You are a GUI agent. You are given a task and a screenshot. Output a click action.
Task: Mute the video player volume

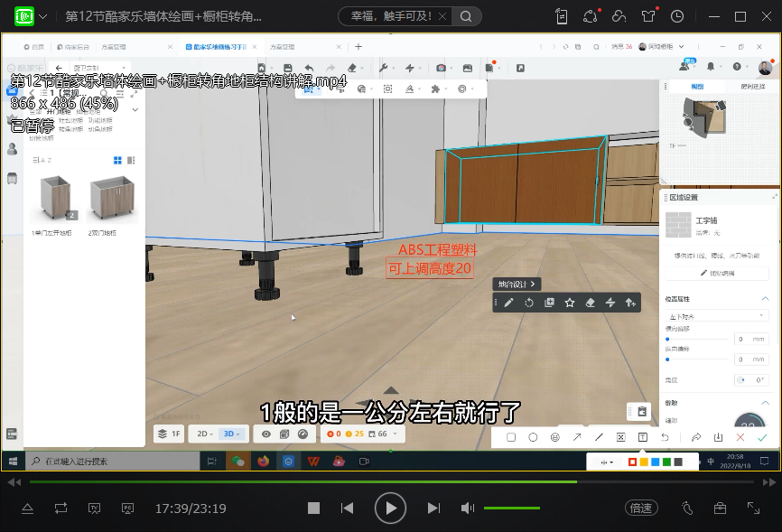click(x=468, y=508)
